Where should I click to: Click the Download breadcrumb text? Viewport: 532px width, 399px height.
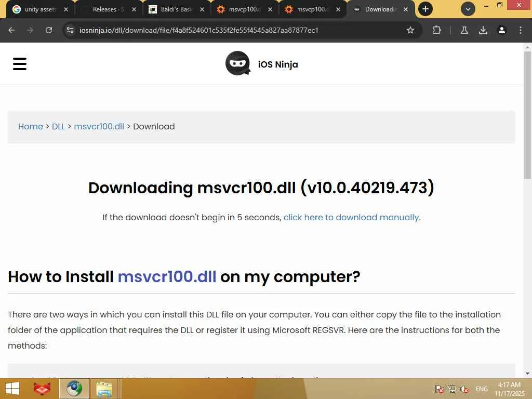click(x=154, y=127)
